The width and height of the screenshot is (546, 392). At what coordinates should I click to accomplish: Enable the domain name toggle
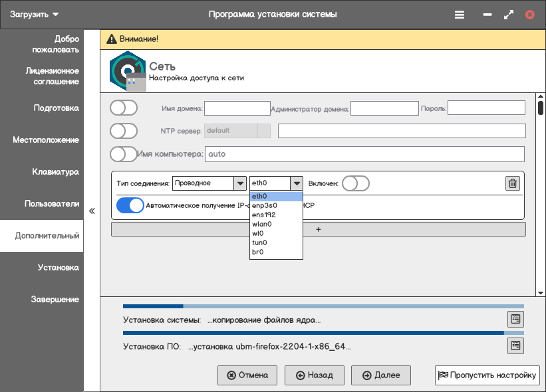(x=124, y=108)
